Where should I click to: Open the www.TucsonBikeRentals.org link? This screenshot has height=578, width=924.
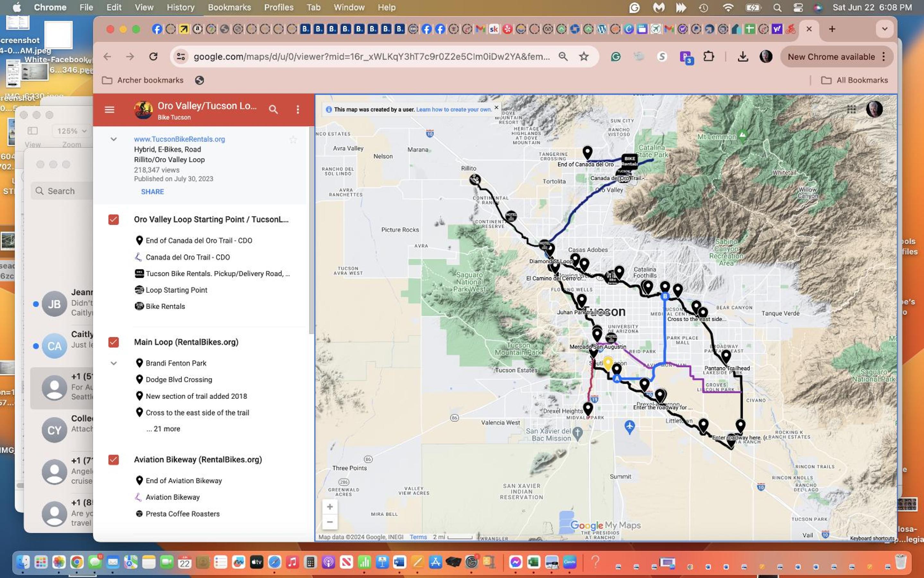click(x=179, y=139)
